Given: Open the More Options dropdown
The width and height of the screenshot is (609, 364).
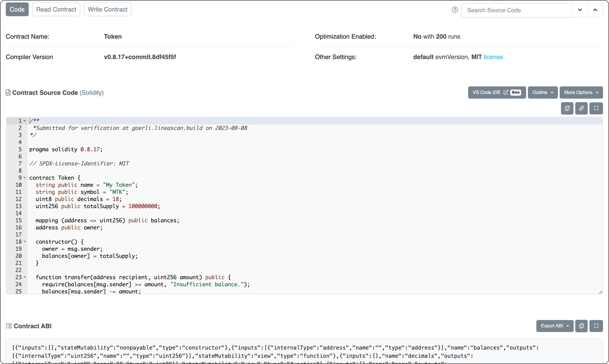Looking at the screenshot, I should coord(581,92).
